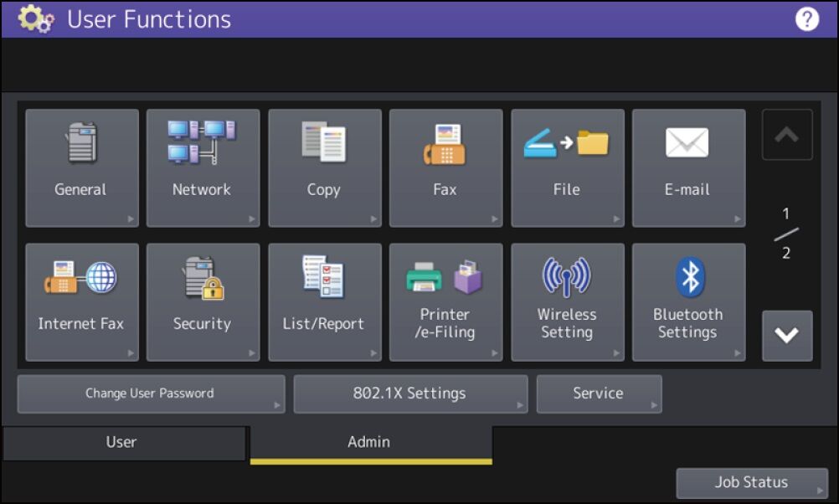Switch to the User tab
The width and height of the screenshot is (839, 504).
(x=122, y=442)
